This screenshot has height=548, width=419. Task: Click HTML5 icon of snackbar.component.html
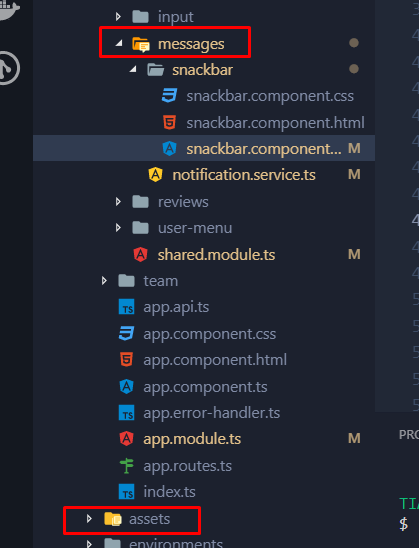169,122
